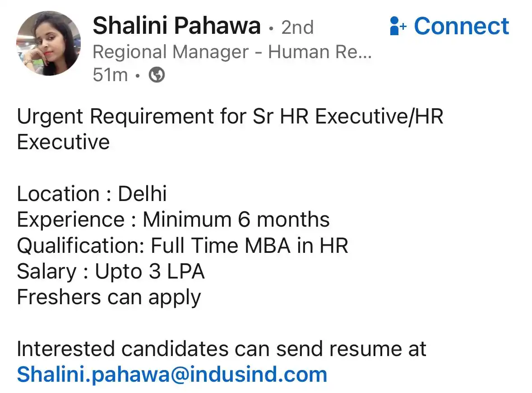Click the standalone word Executive on second line
This screenshot has width=532, height=393.
point(63,142)
